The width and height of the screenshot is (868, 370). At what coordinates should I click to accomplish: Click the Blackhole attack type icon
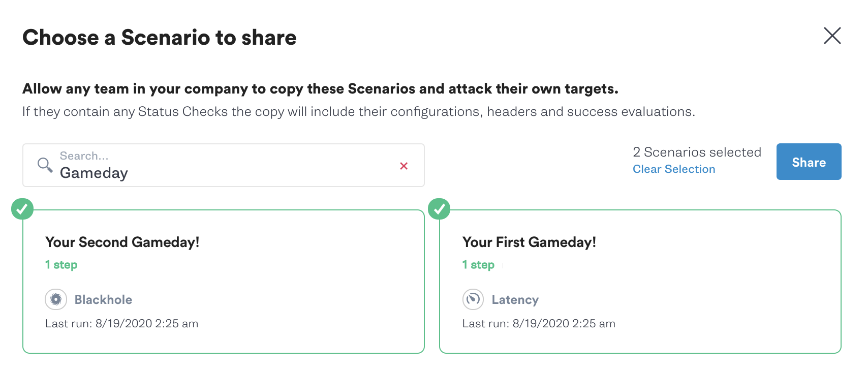(56, 299)
